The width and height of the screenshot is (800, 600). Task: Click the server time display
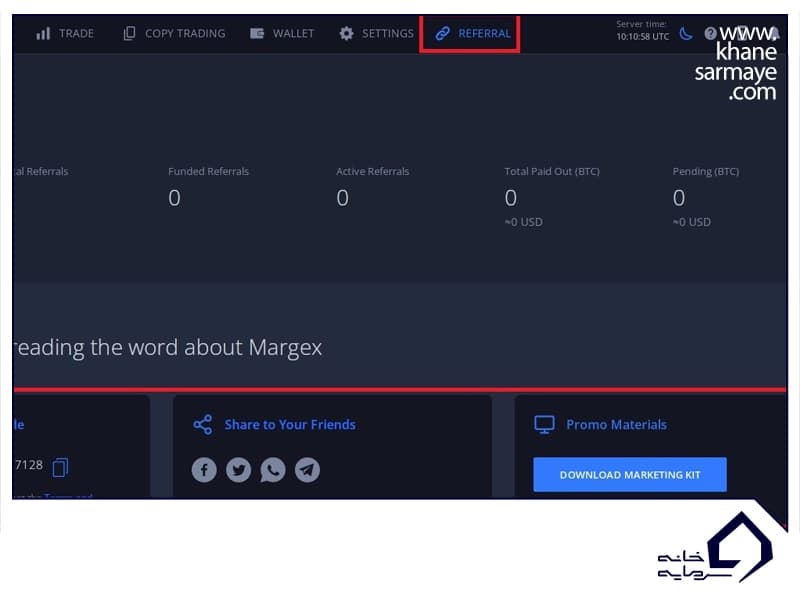(x=642, y=31)
